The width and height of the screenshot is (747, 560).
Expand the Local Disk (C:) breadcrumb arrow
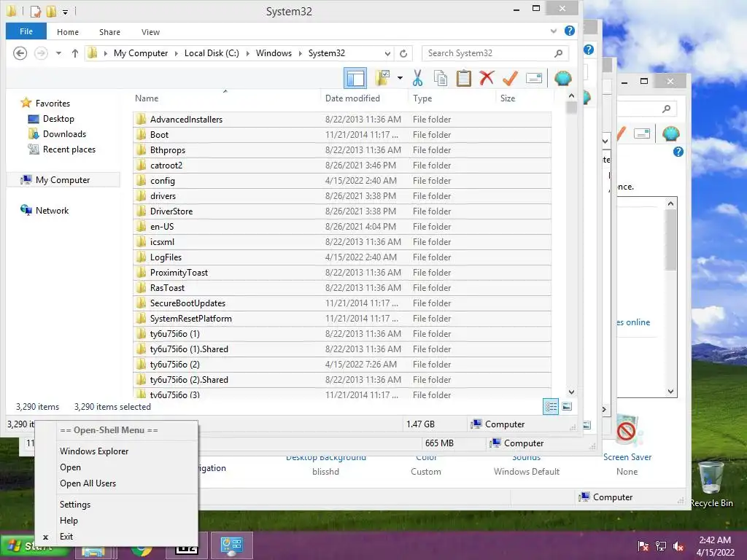pyautogui.click(x=248, y=53)
